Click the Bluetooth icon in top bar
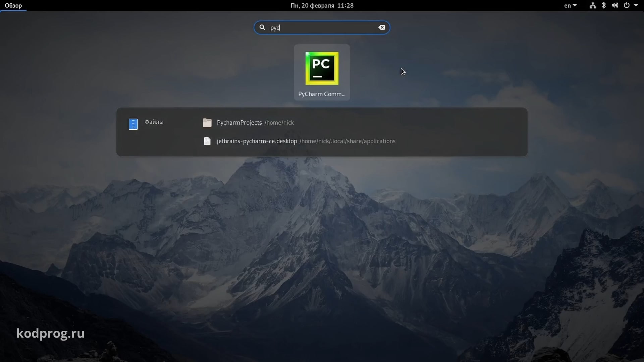This screenshot has height=362, width=644. click(604, 5)
